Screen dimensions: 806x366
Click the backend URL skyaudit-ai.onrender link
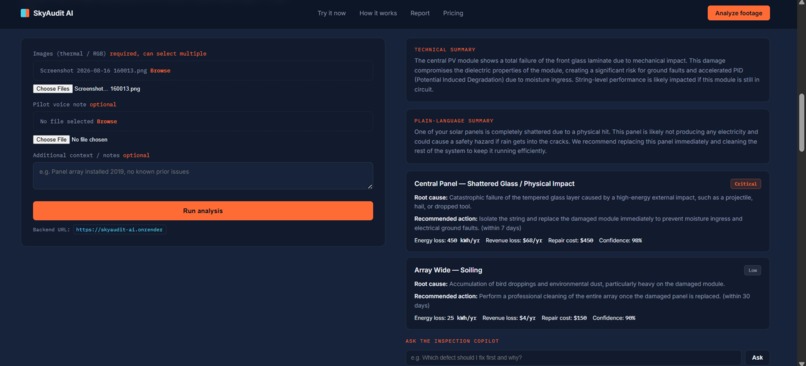119,230
